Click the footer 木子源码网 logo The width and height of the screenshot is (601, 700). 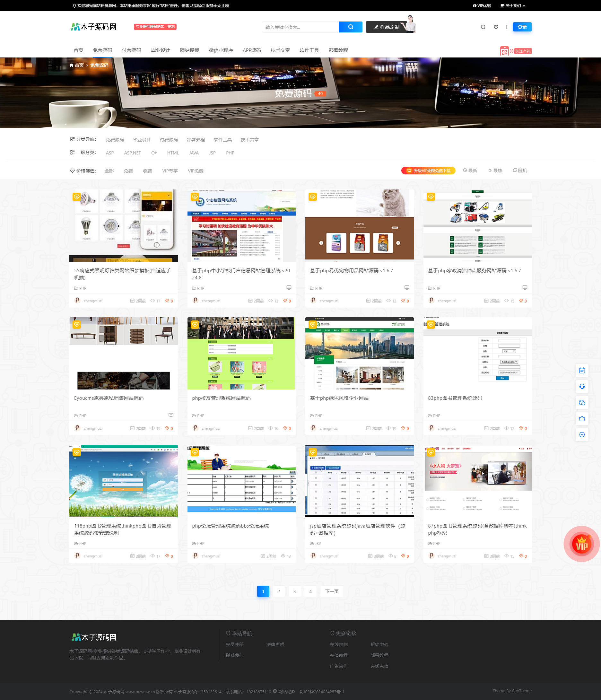click(x=93, y=637)
